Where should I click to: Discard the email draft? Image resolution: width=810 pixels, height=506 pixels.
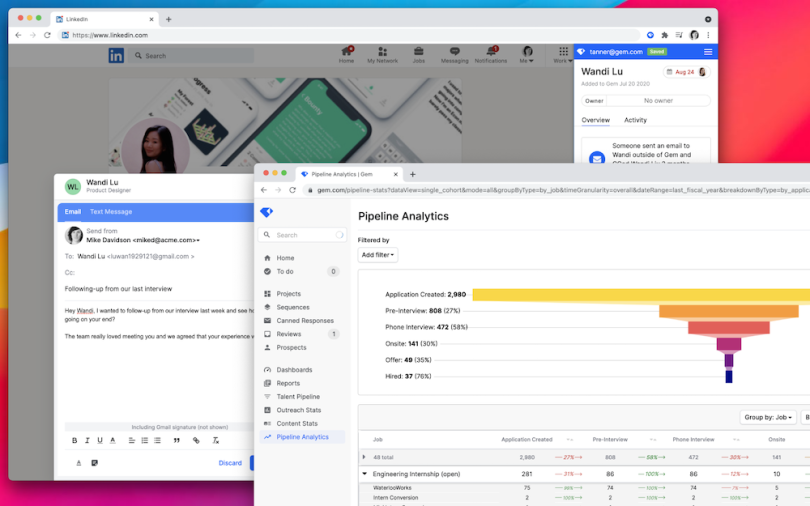[x=230, y=463]
